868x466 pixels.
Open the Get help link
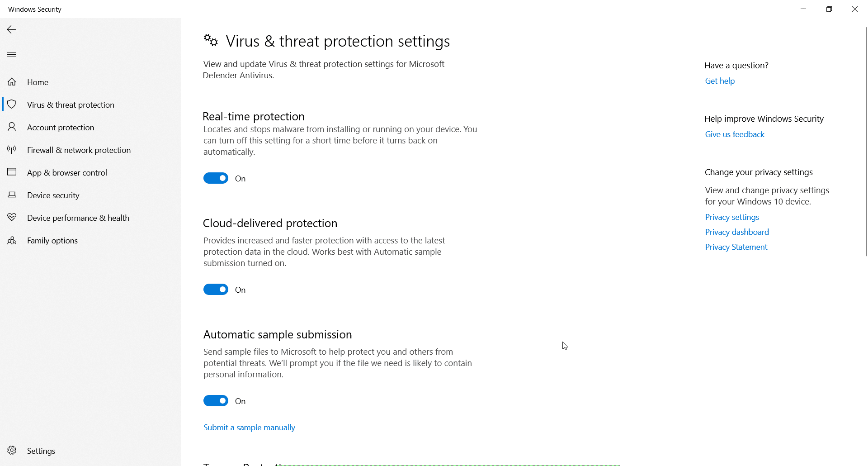point(720,81)
